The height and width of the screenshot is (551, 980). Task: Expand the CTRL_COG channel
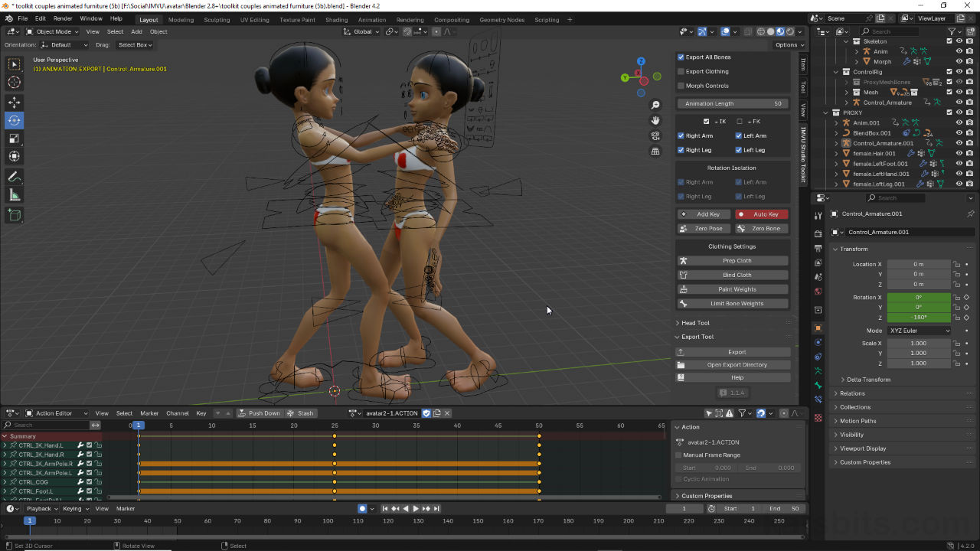click(x=5, y=482)
